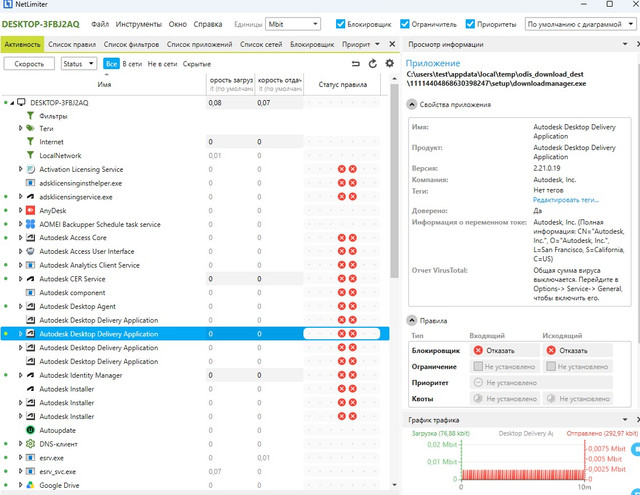
Task: Toggle outgoing Ограничение Не установлено checkbox
Action: coord(551,366)
